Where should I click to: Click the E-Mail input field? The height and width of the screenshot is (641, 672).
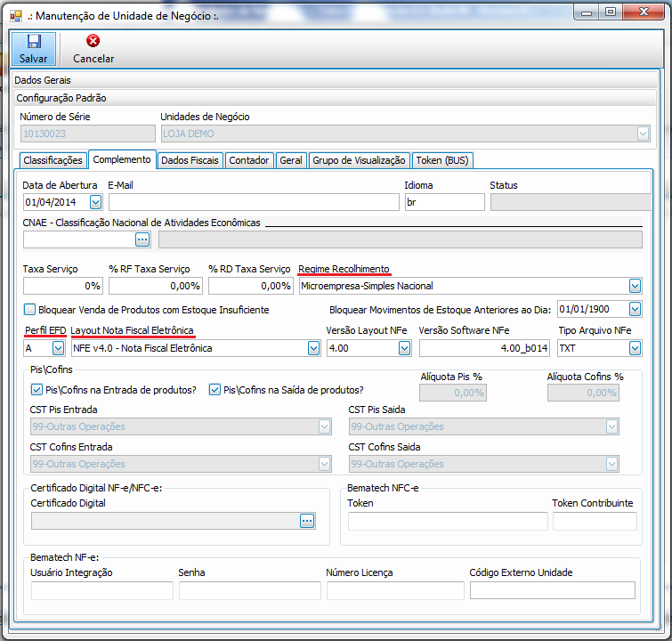tap(254, 202)
